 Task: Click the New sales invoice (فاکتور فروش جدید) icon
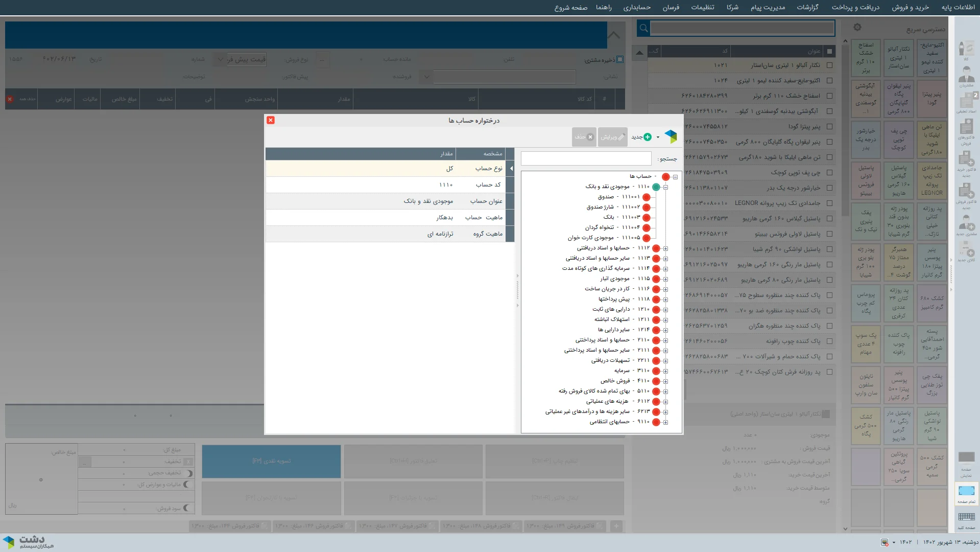[x=966, y=195]
